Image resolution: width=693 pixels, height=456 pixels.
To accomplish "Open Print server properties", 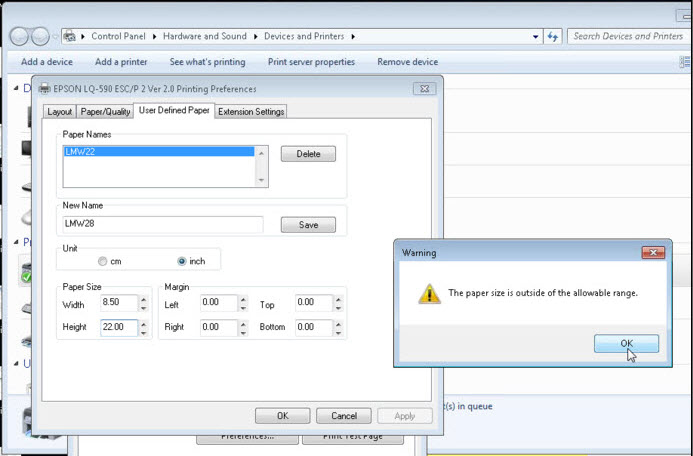I will [x=311, y=62].
